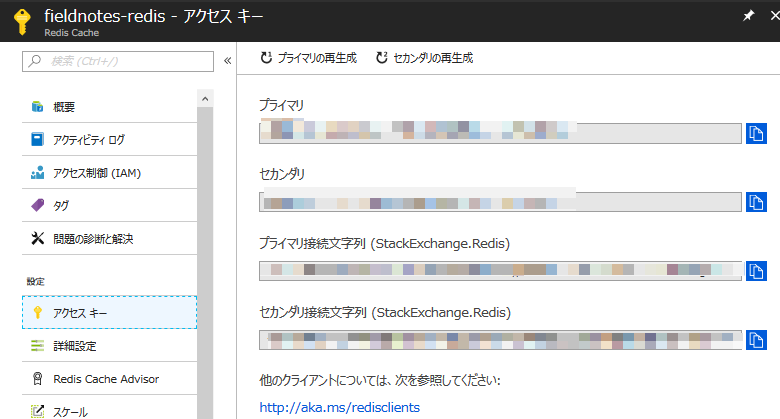Screen dimensions: 780x419
Task: Click the 設定 section heading
Action: coord(36,282)
